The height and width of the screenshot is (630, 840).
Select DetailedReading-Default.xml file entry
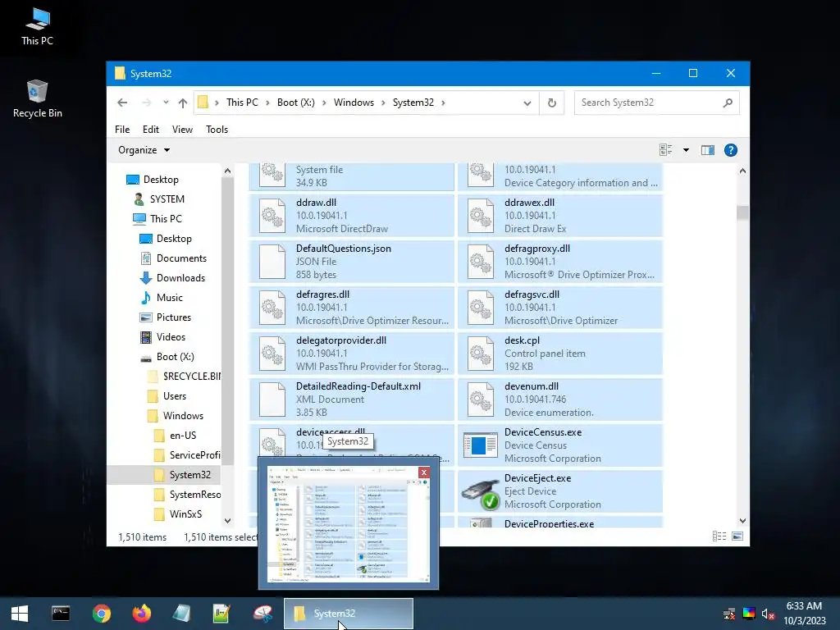click(x=351, y=399)
